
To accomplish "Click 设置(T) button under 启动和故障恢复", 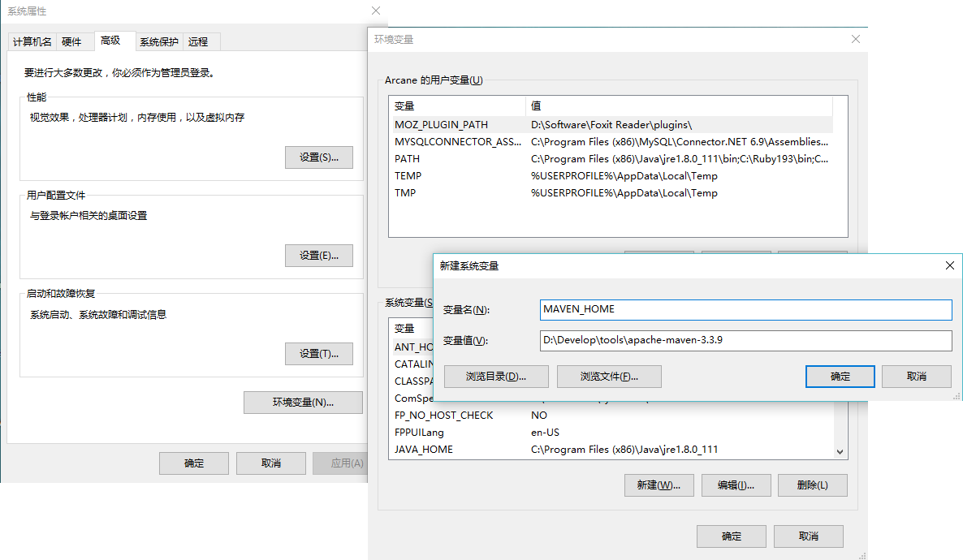I will (x=319, y=354).
